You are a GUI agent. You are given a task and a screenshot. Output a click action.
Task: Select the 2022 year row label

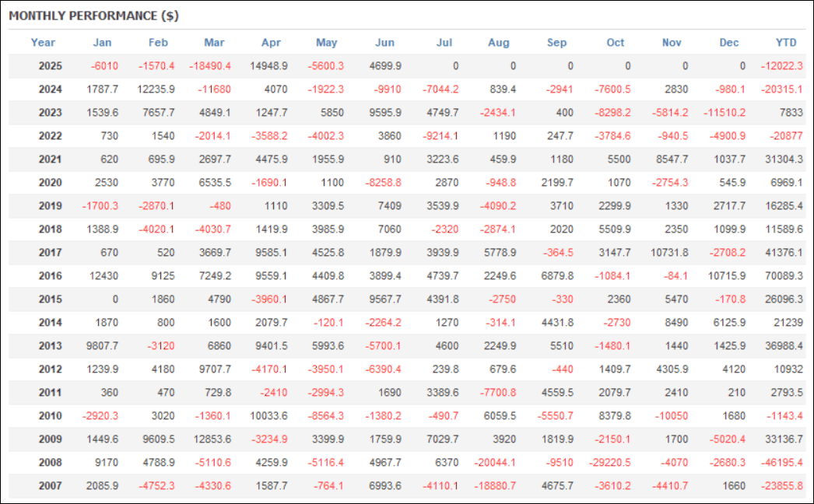click(x=51, y=136)
